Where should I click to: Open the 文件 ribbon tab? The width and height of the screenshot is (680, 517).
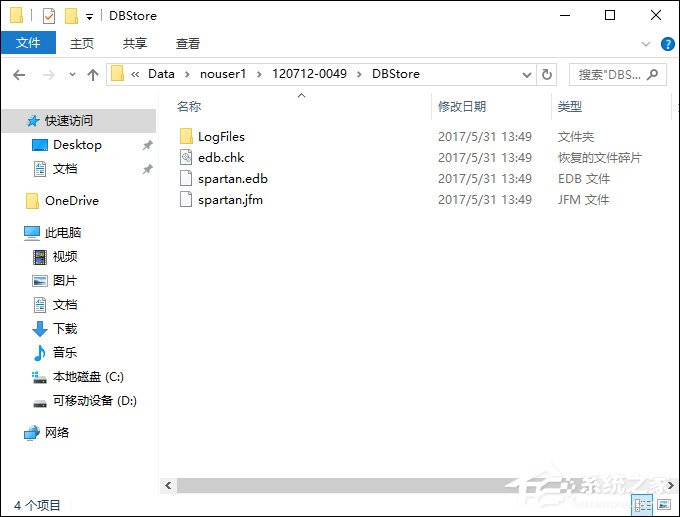point(28,43)
